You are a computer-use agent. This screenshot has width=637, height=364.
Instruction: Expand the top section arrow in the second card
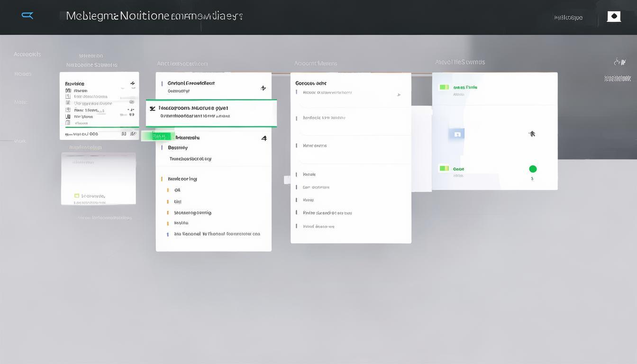(263, 88)
